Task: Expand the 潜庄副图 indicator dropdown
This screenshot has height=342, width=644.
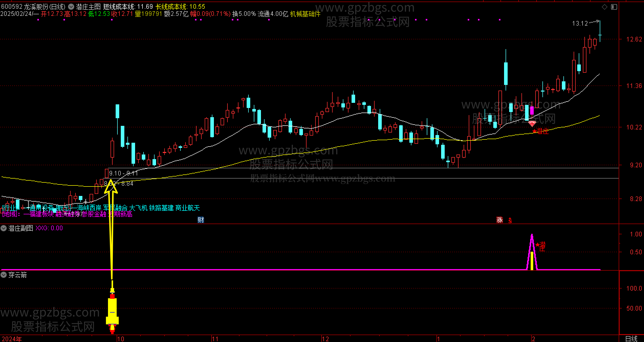Action: 4,228
